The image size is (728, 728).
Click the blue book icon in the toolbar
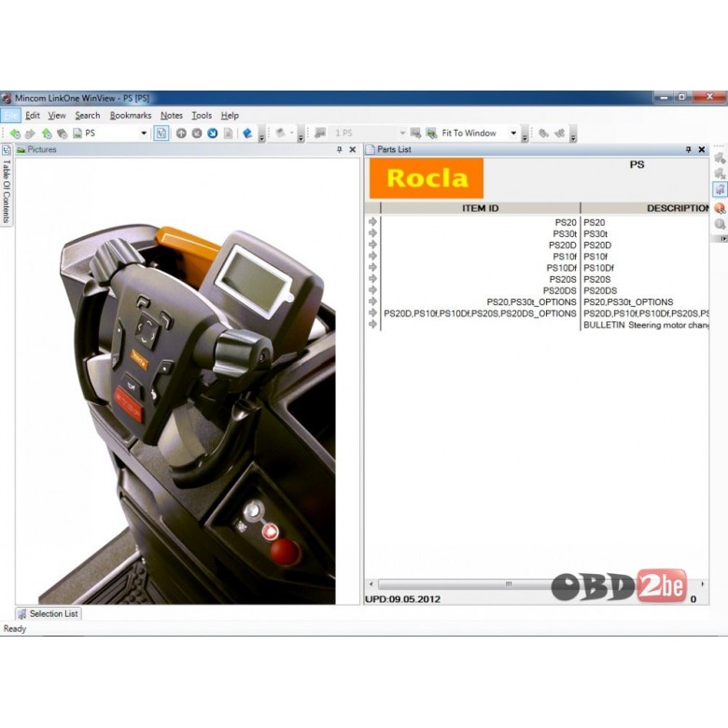[x=247, y=133]
